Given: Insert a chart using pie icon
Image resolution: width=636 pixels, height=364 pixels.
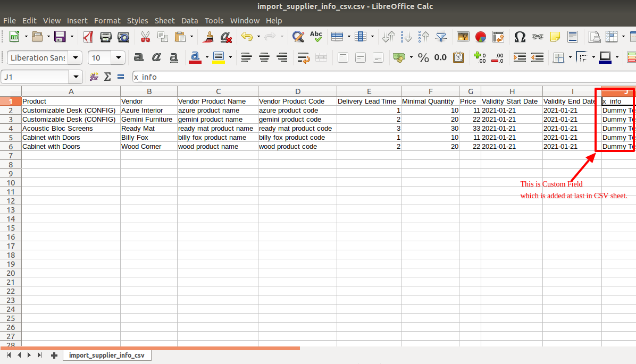Looking at the screenshot, I should tap(481, 37).
